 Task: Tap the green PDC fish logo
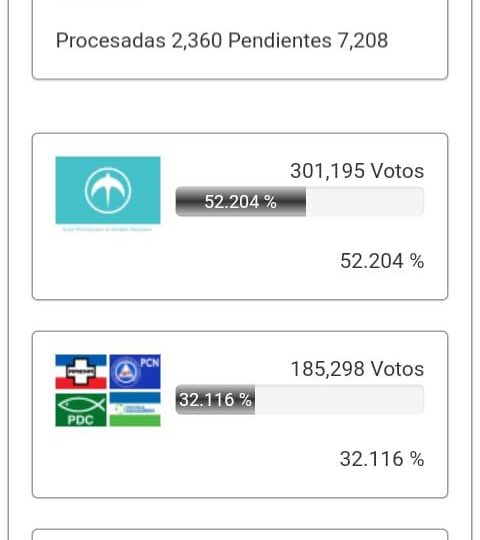pos(81,410)
